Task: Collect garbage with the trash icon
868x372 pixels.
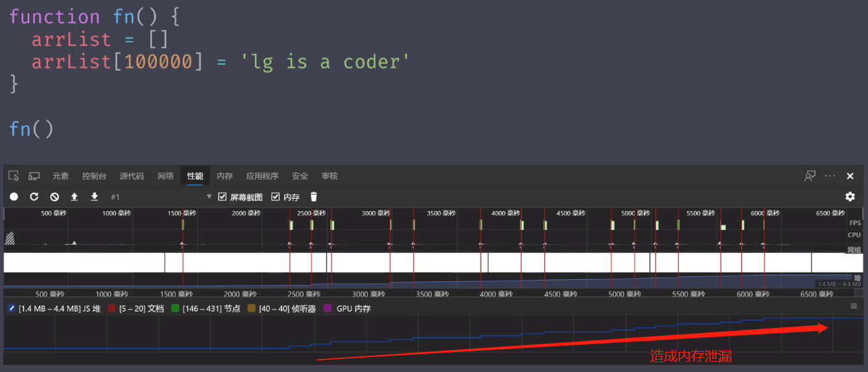Action: coord(314,197)
